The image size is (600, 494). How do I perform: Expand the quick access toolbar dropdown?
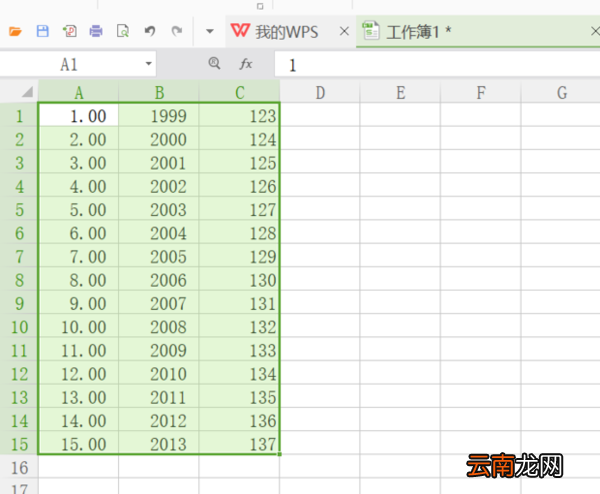click(x=210, y=31)
